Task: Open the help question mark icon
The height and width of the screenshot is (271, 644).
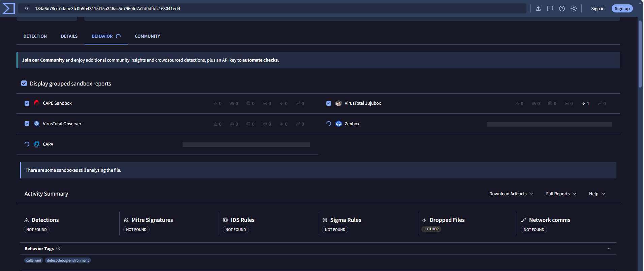Action: click(x=562, y=9)
